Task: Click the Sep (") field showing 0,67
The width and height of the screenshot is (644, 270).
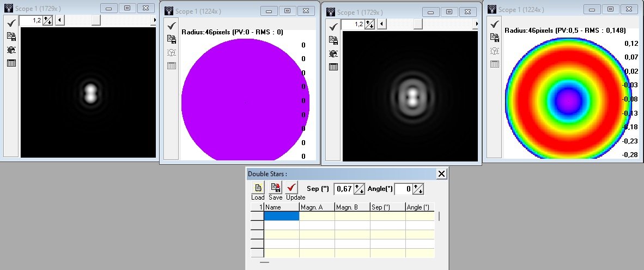Action: click(344, 189)
